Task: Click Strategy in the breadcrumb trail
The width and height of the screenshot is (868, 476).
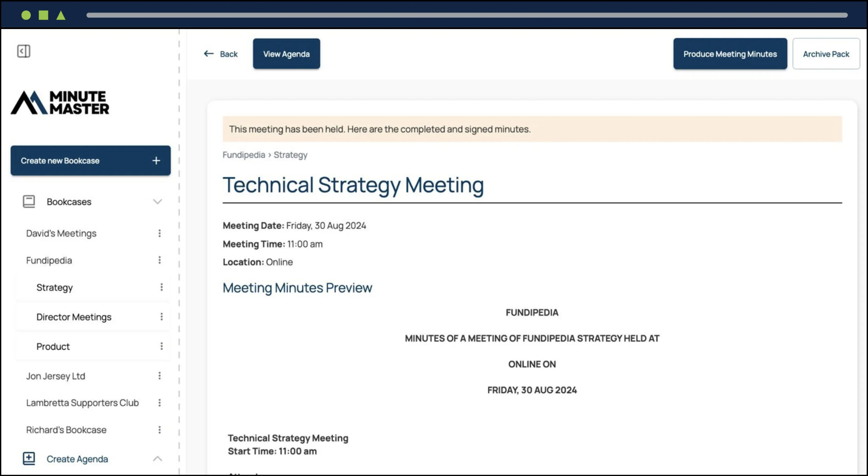Action: (290, 155)
